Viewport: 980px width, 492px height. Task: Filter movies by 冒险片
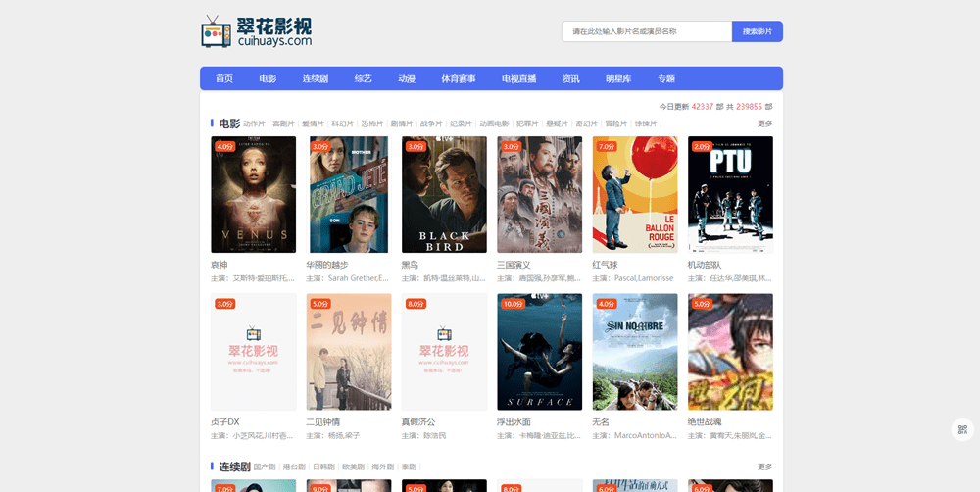point(616,123)
